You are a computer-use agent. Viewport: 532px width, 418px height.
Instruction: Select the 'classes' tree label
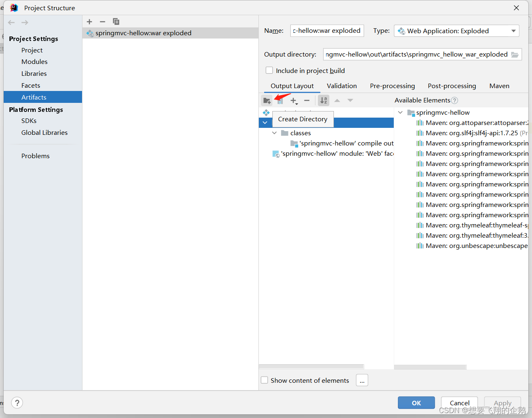point(301,133)
